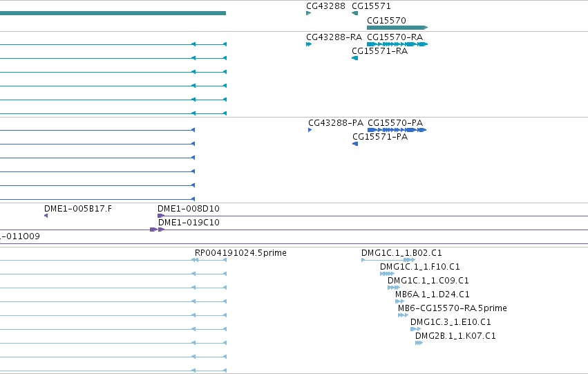Click the CG43288 gene arrow glyph

tap(309, 13)
